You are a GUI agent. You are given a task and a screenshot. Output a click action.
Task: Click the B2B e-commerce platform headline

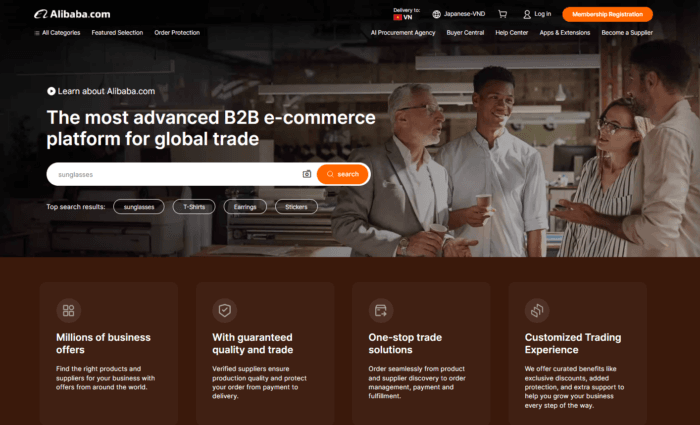point(211,128)
